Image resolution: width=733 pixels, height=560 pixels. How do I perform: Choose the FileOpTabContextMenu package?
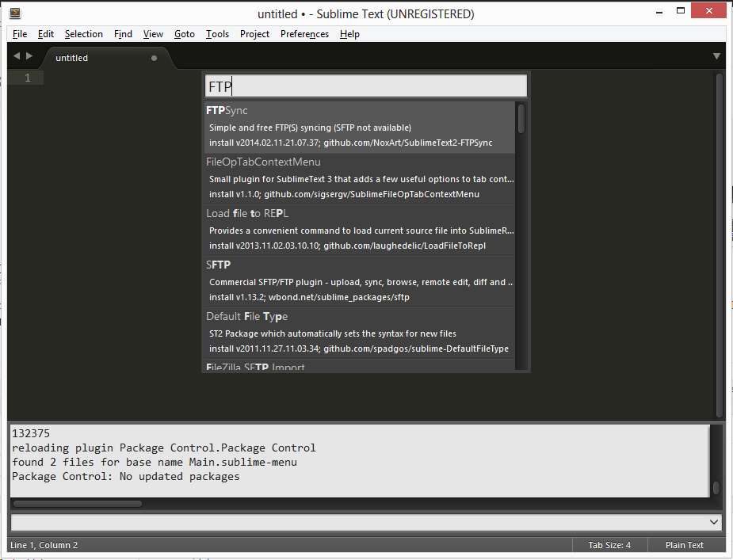tap(360, 178)
